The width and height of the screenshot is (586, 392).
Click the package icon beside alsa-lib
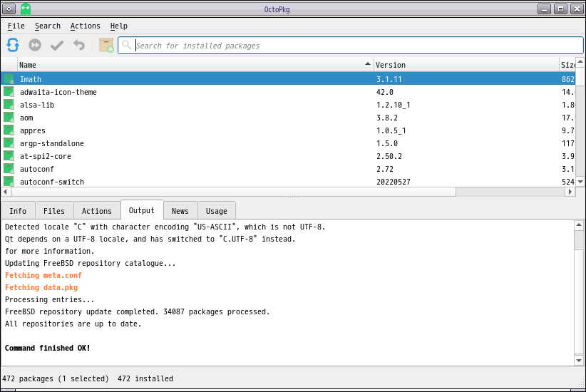[9, 105]
